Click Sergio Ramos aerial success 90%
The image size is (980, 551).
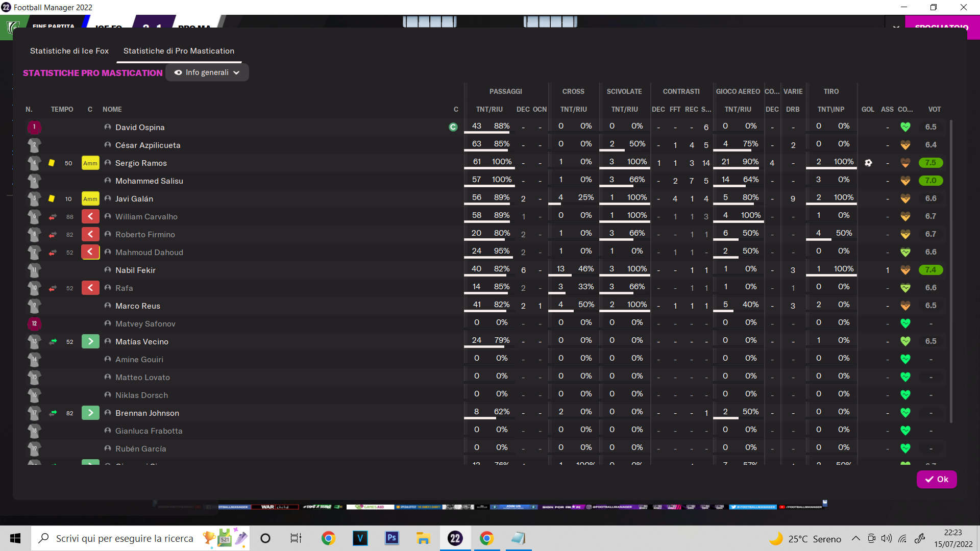click(750, 162)
